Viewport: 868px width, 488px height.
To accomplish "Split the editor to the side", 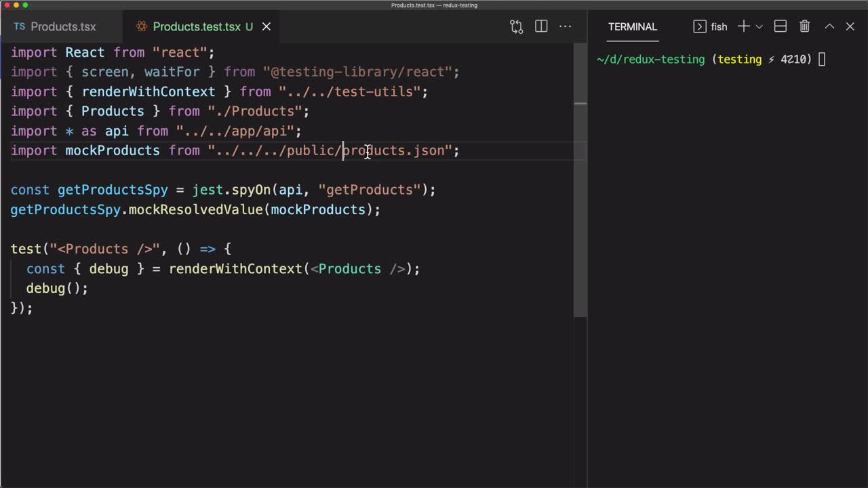I will click(x=541, y=26).
